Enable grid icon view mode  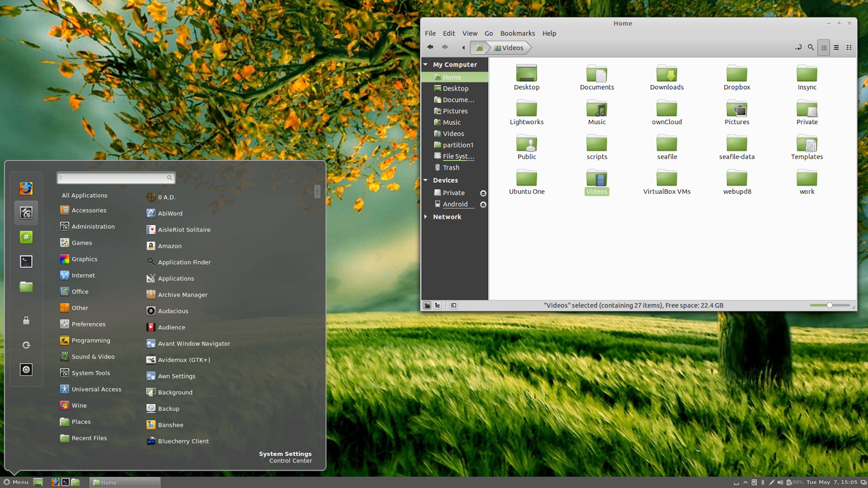(824, 48)
